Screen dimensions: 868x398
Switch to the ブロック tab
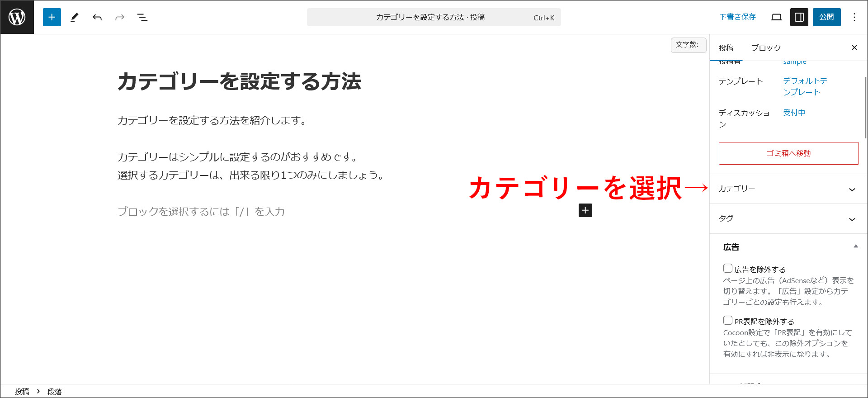(x=766, y=48)
